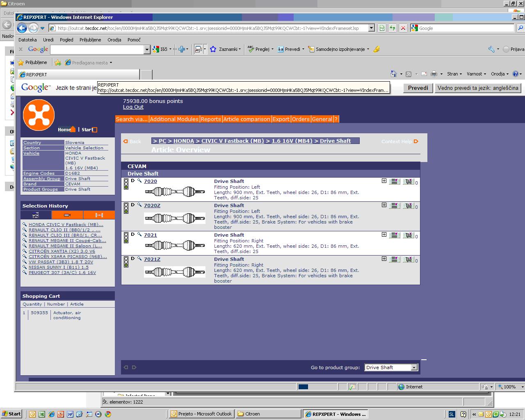Image resolution: width=525 pixels, height=420 pixels.
Task: Expand details plus box for article 7021Z
Action: coord(384,259)
